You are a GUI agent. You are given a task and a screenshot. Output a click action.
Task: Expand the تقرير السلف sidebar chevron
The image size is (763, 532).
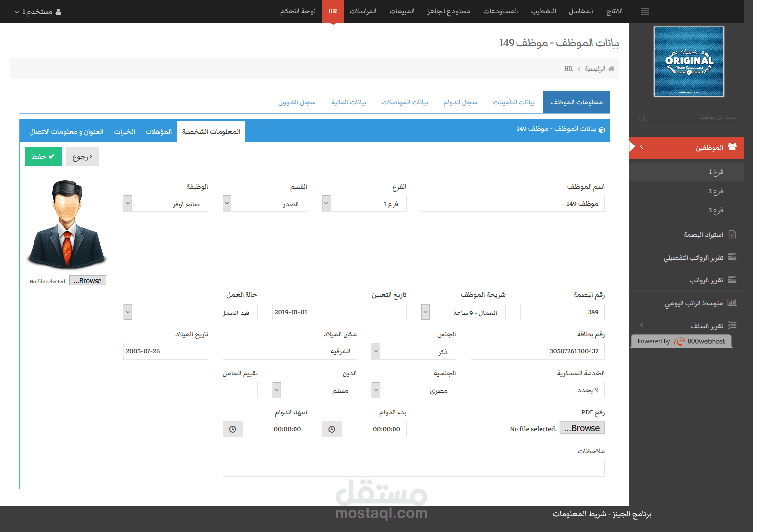(x=641, y=325)
